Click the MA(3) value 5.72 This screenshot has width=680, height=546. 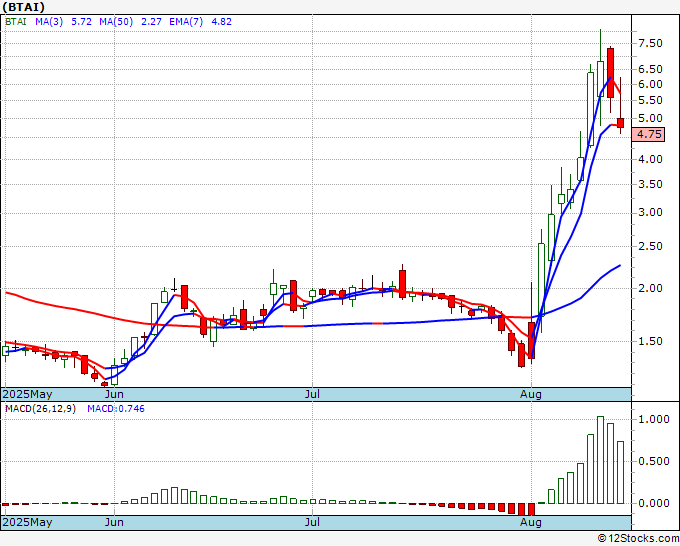pyautogui.click(x=81, y=22)
